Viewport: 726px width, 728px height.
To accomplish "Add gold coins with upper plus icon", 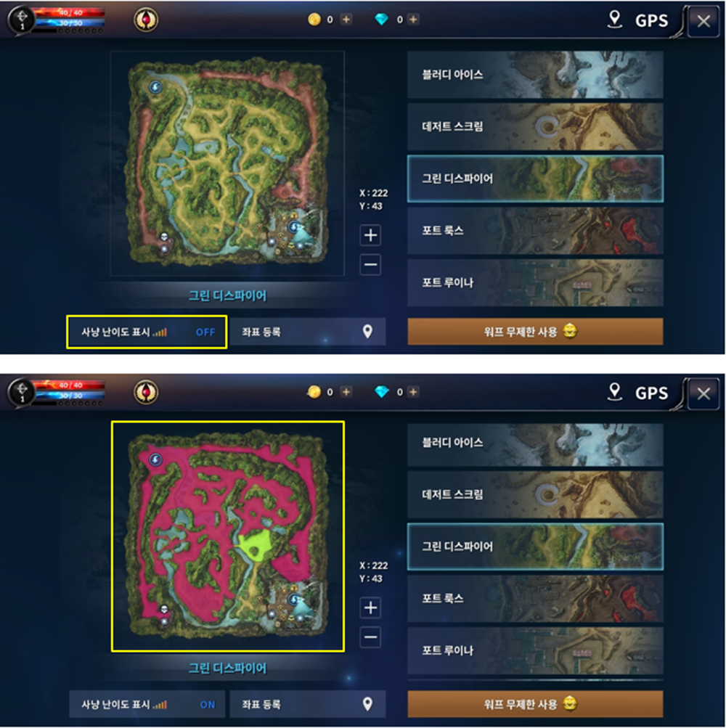I will [x=346, y=20].
